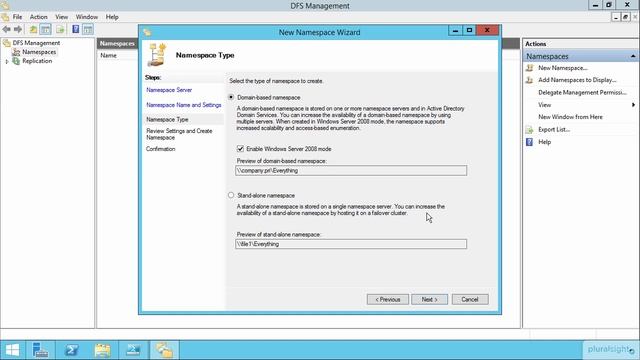Go to Namespace Name and Settings step
Screen dimensions: 640x360
184,105
